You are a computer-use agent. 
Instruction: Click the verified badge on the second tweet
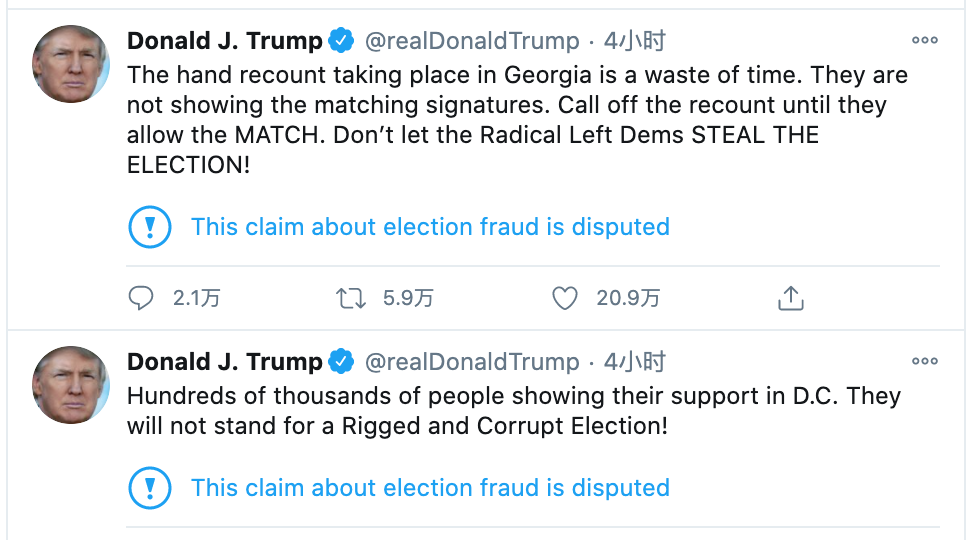(x=342, y=361)
